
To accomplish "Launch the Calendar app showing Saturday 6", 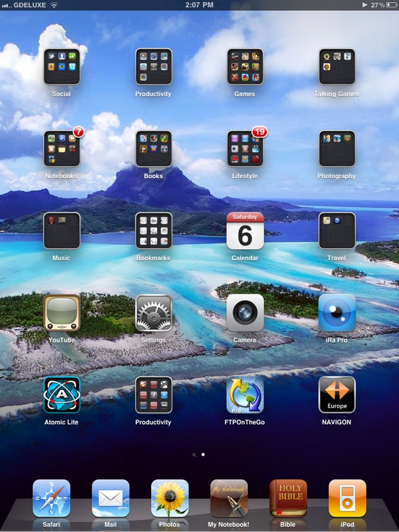I will pyautogui.click(x=245, y=231).
